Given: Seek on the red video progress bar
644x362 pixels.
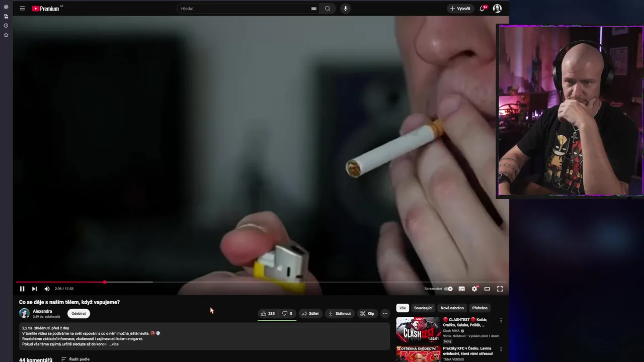Looking at the screenshot, I should [261, 282].
